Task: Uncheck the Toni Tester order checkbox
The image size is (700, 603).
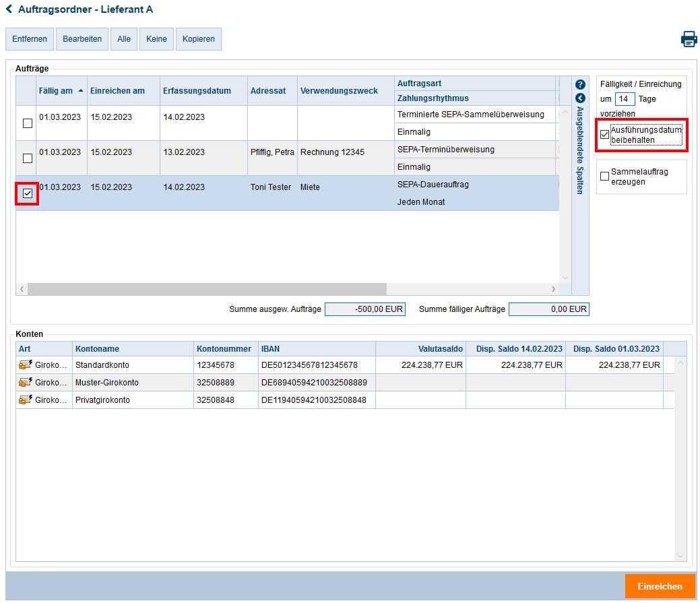Action: 28,193
